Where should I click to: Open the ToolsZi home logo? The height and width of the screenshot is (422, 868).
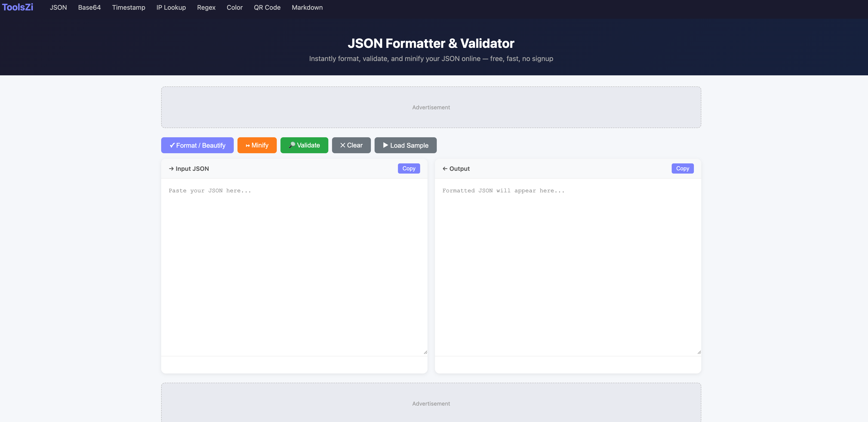tap(18, 7)
